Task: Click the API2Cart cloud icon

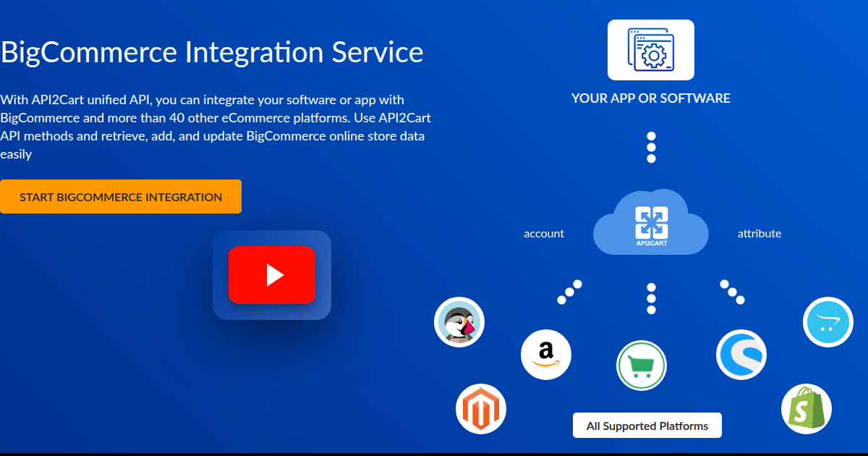Action: [x=651, y=223]
